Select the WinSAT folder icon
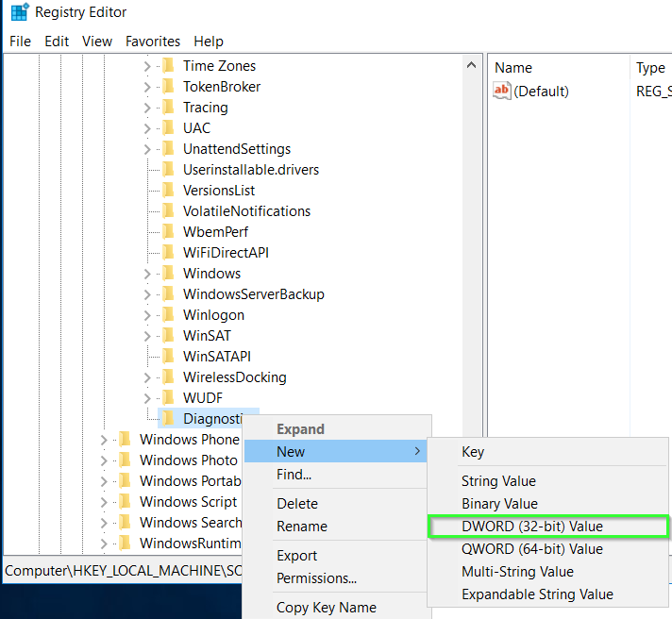Viewport: 672px width, 619px height. click(x=168, y=336)
